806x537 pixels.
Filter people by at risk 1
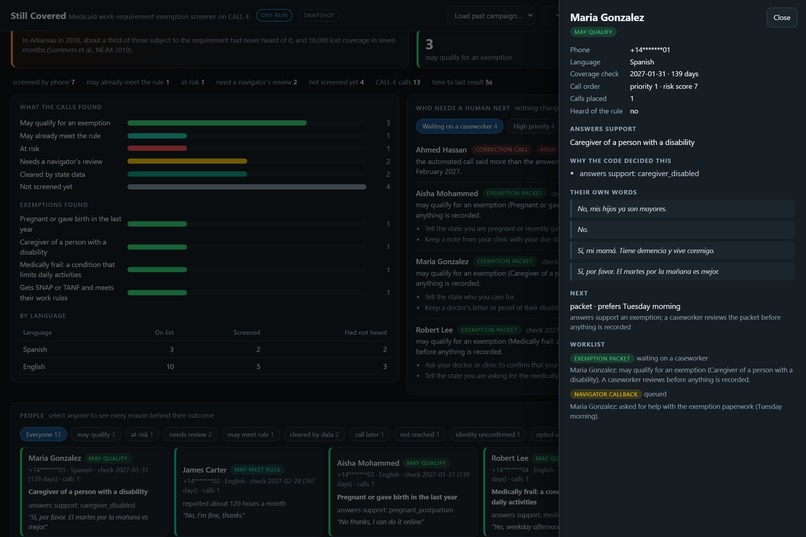point(142,434)
